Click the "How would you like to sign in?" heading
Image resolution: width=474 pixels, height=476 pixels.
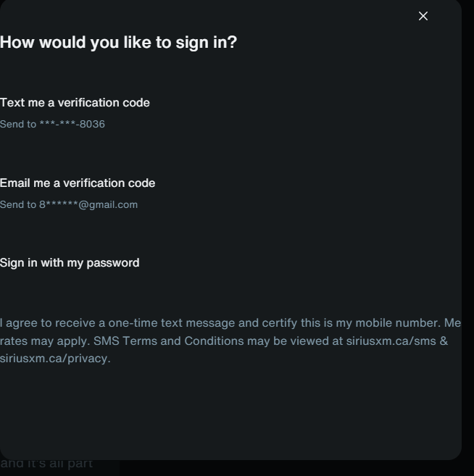(x=118, y=43)
